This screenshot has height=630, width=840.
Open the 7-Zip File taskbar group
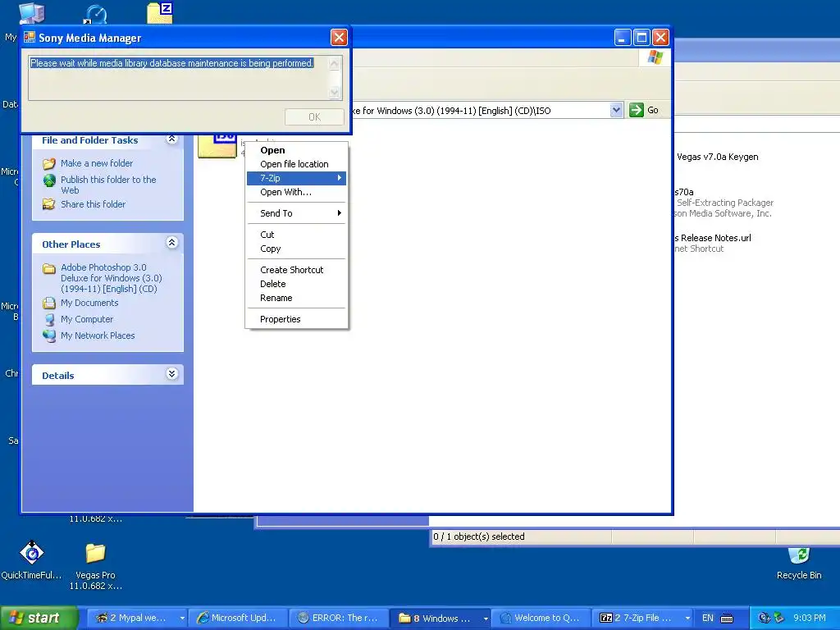click(641, 618)
